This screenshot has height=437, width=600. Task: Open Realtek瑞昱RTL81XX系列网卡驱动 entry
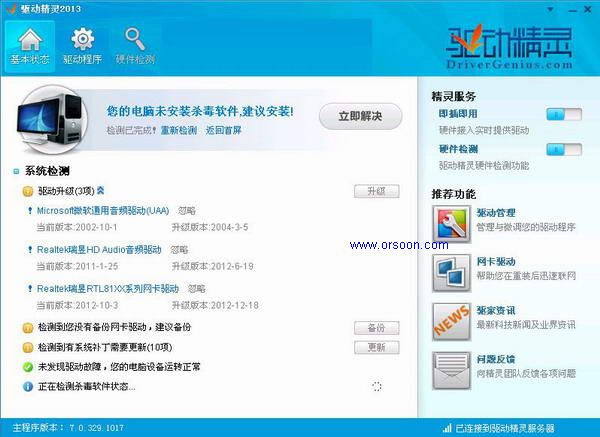pyautogui.click(x=108, y=289)
